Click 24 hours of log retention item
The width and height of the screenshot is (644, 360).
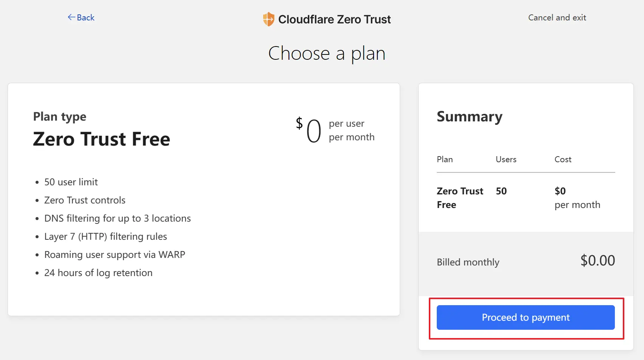(98, 273)
